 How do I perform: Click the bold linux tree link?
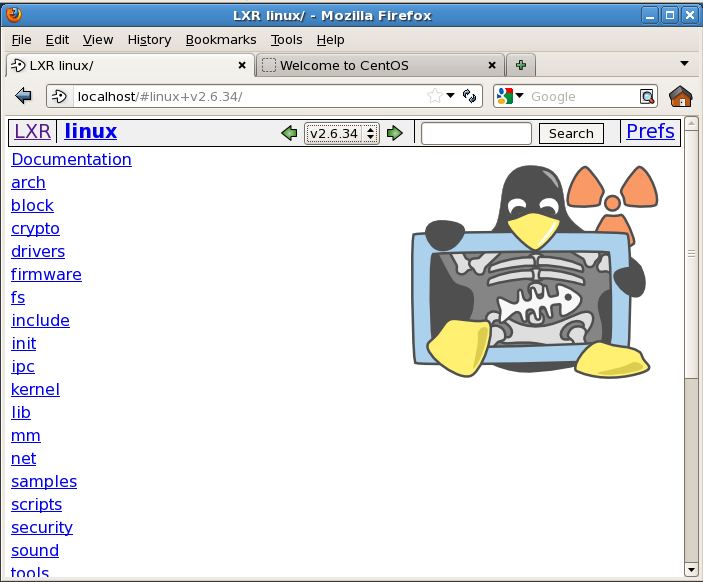[91, 131]
